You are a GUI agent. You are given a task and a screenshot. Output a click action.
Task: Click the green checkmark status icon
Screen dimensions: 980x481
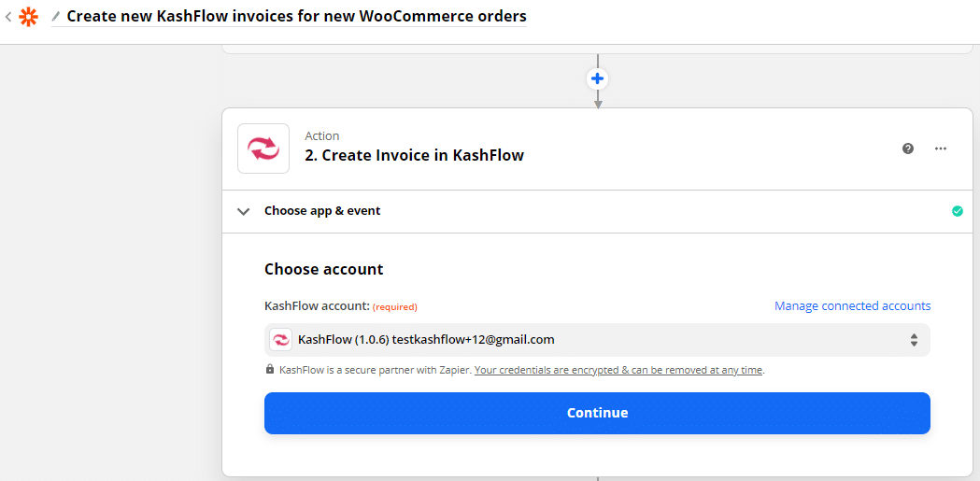(957, 211)
